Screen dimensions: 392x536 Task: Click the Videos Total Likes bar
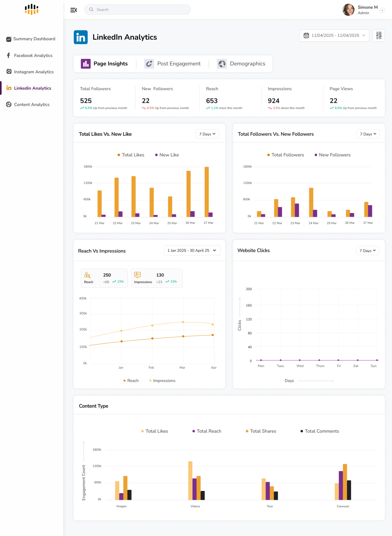190,481
